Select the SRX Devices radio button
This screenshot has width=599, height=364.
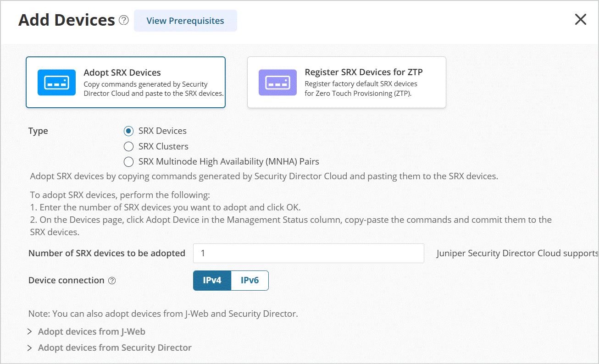(129, 131)
